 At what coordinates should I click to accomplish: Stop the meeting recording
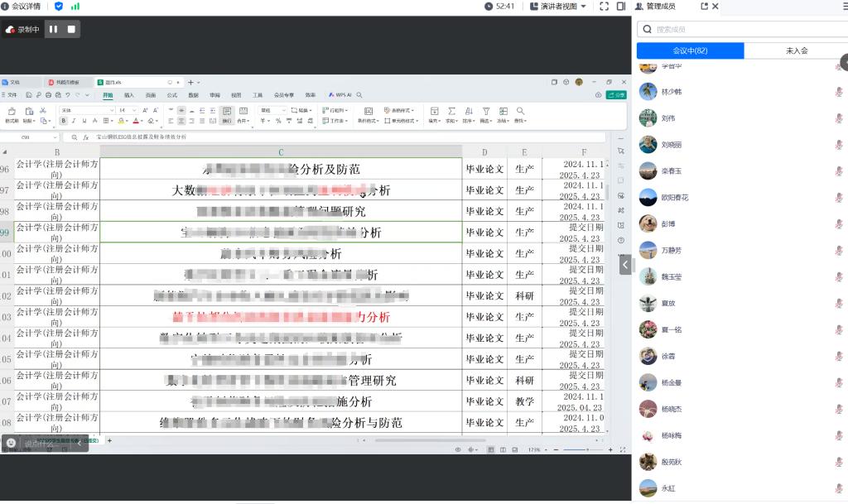coord(72,29)
